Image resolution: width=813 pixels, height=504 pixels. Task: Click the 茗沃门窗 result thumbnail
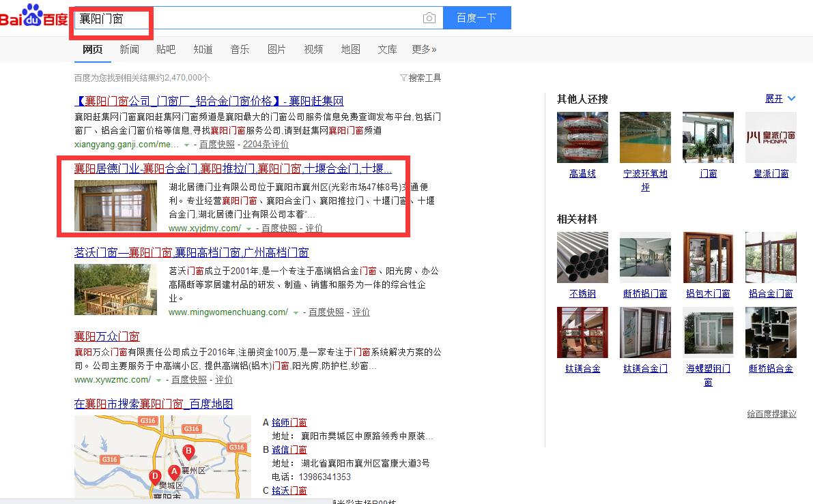[x=115, y=290]
